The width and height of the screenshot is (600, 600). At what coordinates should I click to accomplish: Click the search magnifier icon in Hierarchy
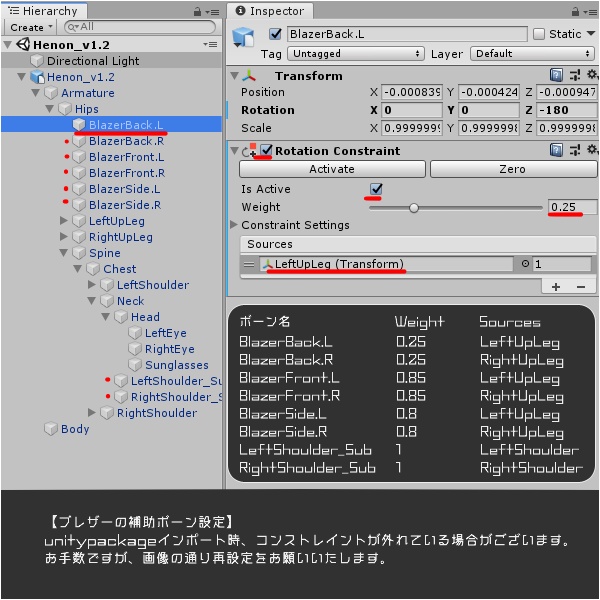(x=73, y=27)
